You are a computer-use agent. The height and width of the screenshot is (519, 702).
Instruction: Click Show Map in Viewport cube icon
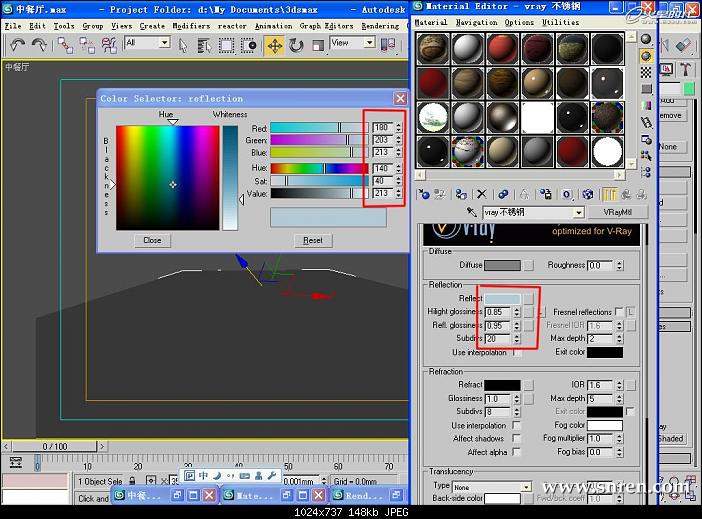coord(588,194)
